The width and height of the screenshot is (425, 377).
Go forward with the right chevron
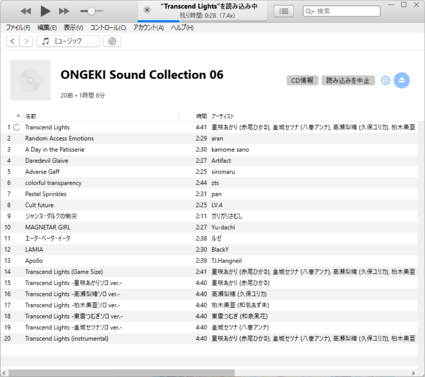26,41
